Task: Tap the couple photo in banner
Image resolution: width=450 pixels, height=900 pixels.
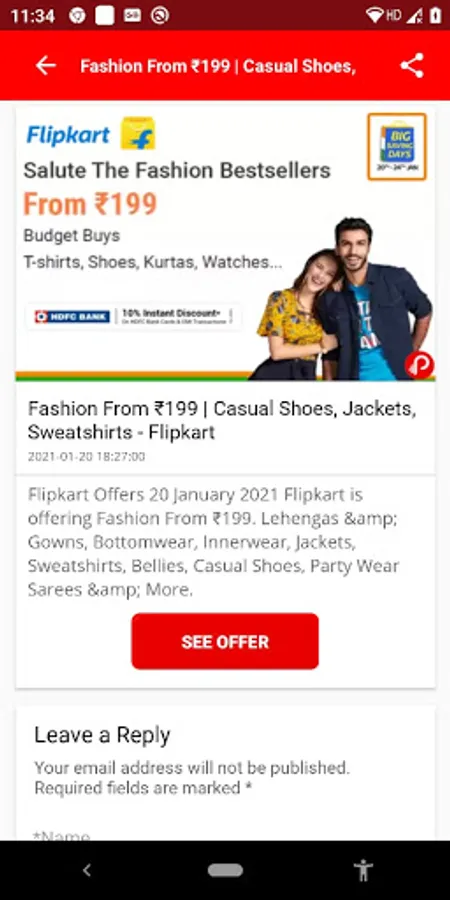Action: point(342,298)
